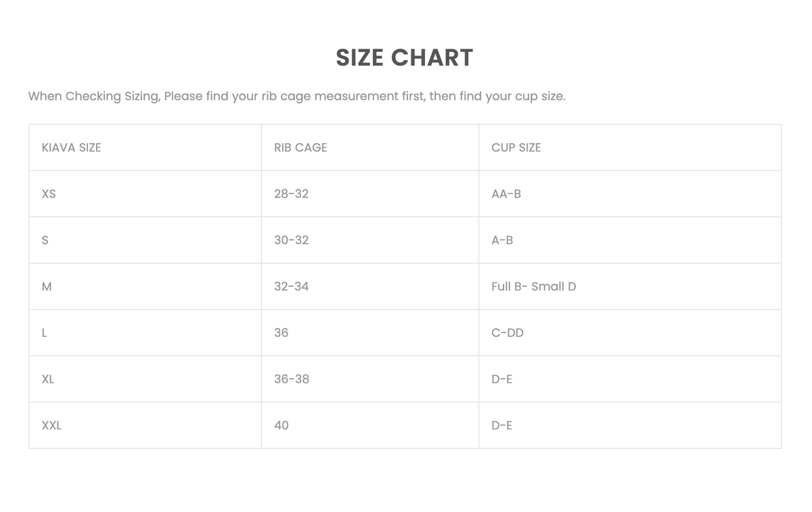Click the XXL size cell
This screenshot has width=812, height=512.
51,425
